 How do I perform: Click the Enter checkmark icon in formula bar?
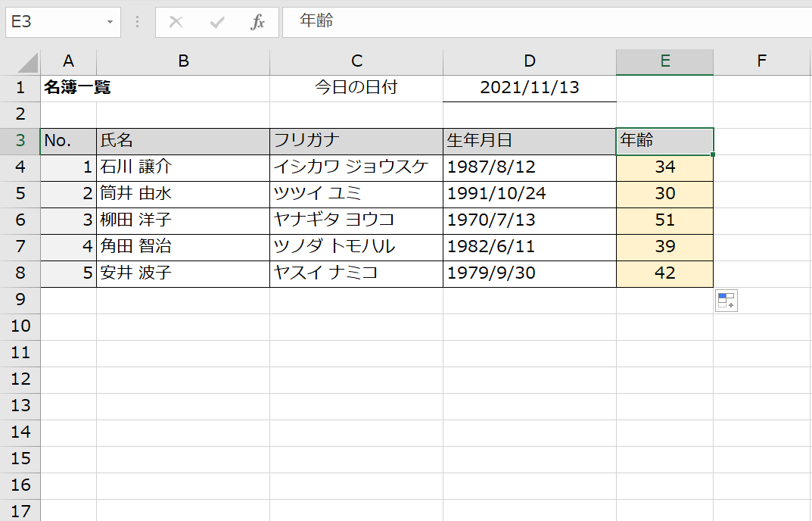click(217, 22)
